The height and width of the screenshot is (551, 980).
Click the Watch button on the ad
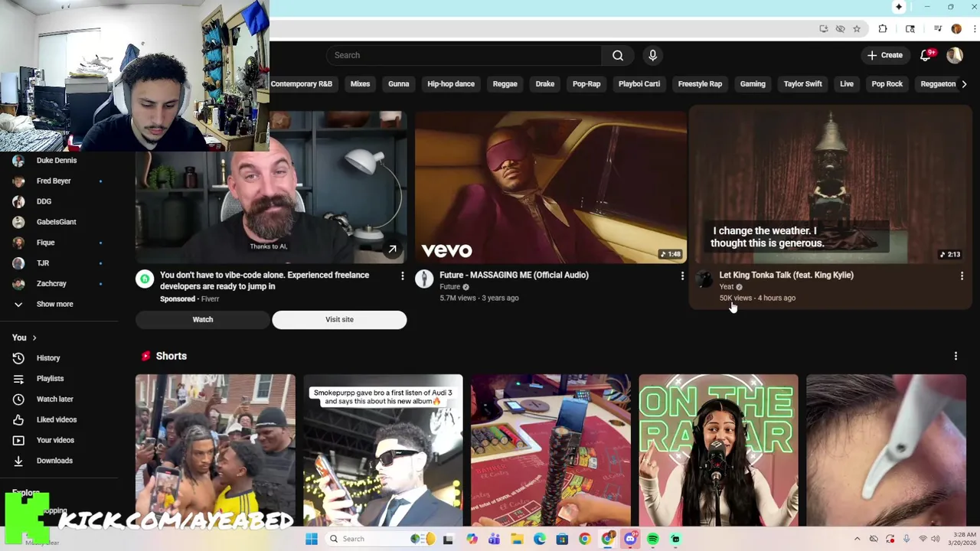click(x=203, y=320)
